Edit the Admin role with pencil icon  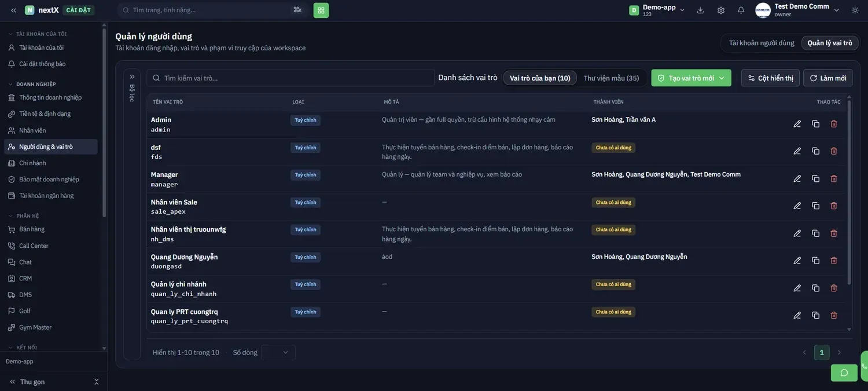(797, 124)
